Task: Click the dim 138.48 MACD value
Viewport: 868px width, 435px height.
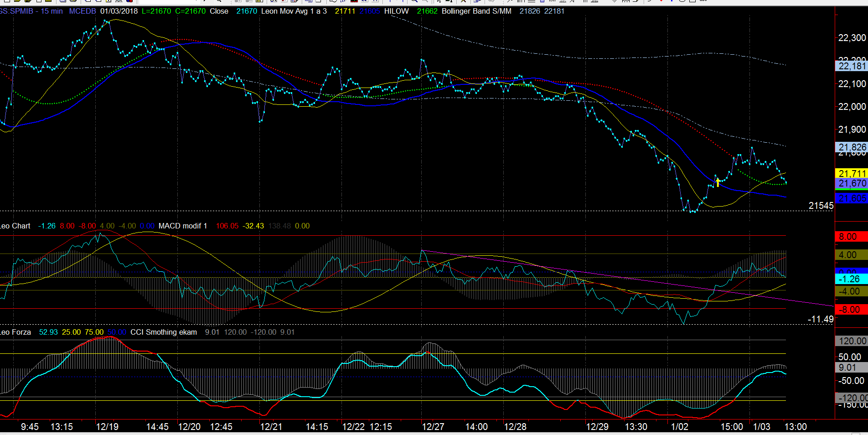Action: tap(280, 226)
